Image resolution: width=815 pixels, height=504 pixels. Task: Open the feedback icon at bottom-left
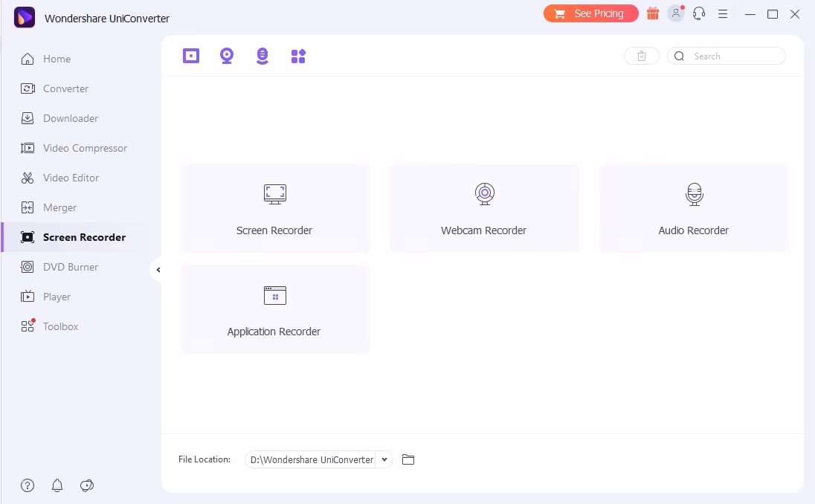[87, 485]
